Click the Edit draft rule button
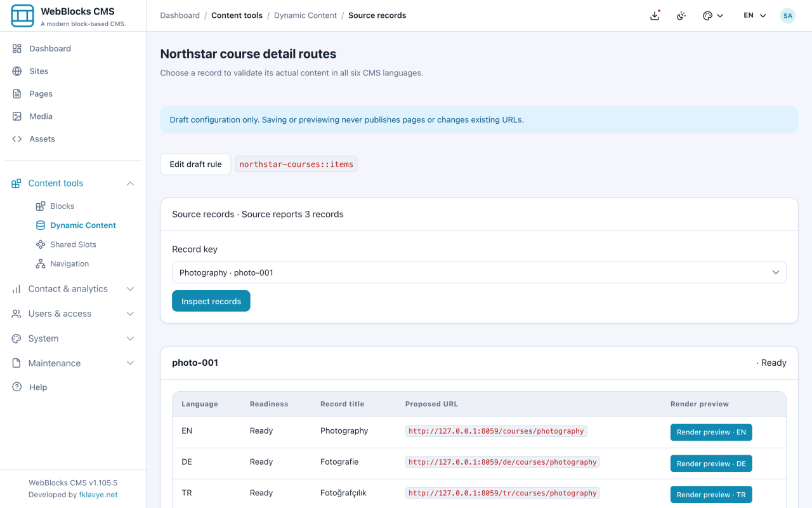The height and width of the screenshot is (508, 812). point(195,164)
